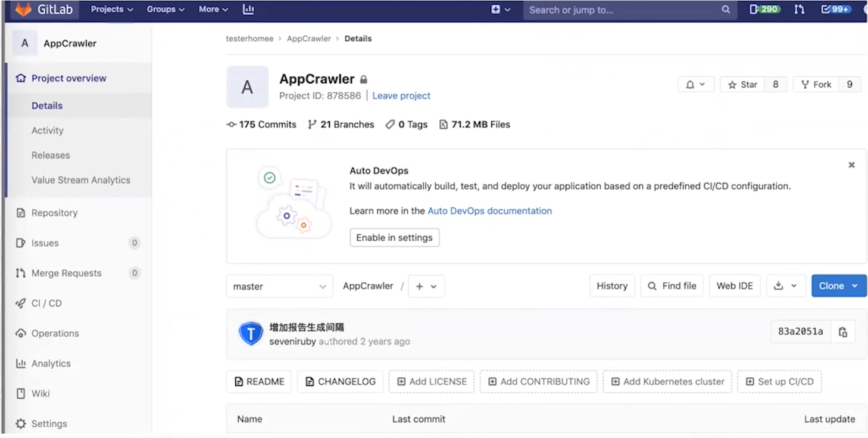Open the merge requests icon in the navbar
This screenshot has width=868, height=438.
(x=800, y=10)
